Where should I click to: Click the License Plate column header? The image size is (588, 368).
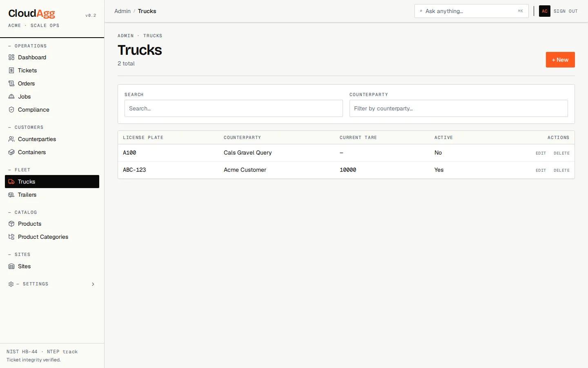[x=143, y=137]
